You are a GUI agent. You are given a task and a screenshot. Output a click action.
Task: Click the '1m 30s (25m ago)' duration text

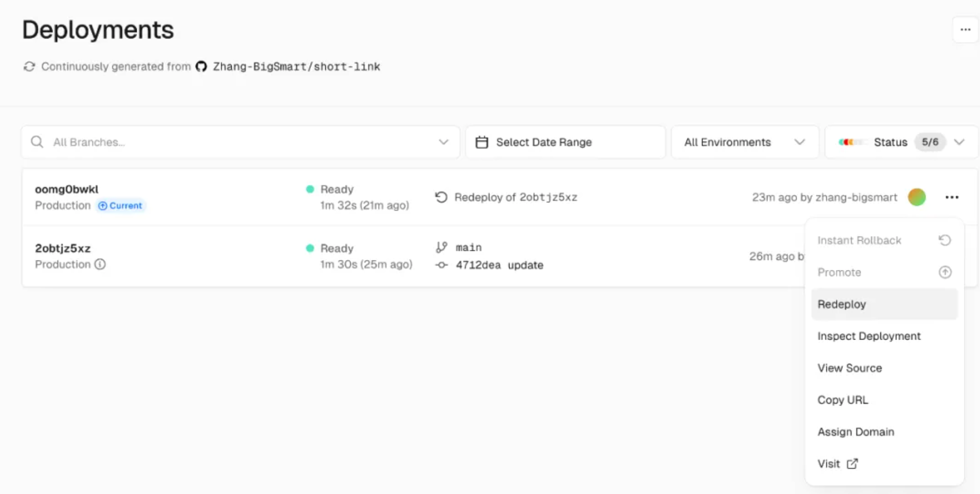pos(366,264)
